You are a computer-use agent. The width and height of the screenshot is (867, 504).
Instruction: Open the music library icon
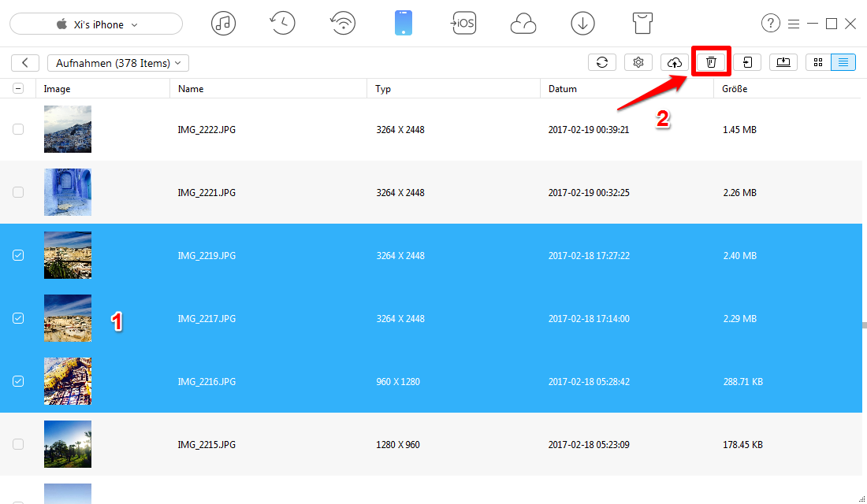[223, 24]
